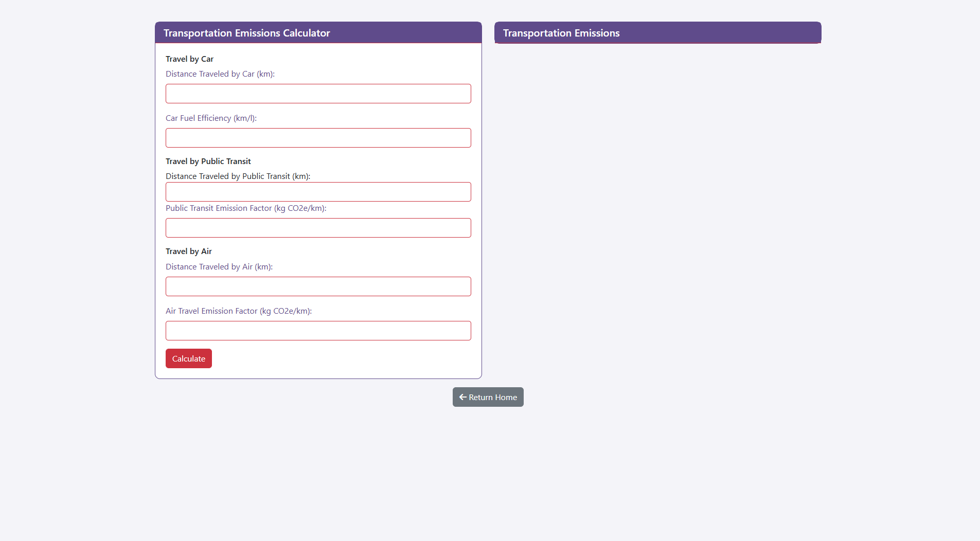Click the Transportation Emissions Calculator header
This screenshot has width=980, height=541.
tap(246, 33)
